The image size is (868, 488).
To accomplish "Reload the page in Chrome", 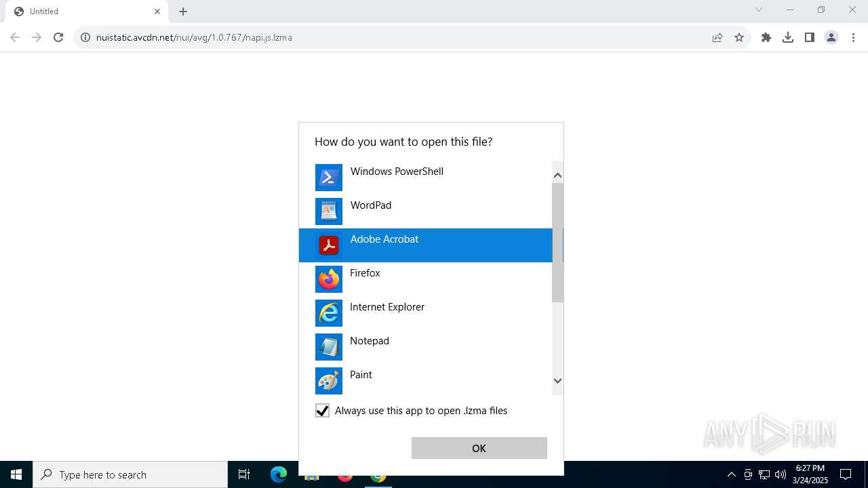I will (58, 37).
